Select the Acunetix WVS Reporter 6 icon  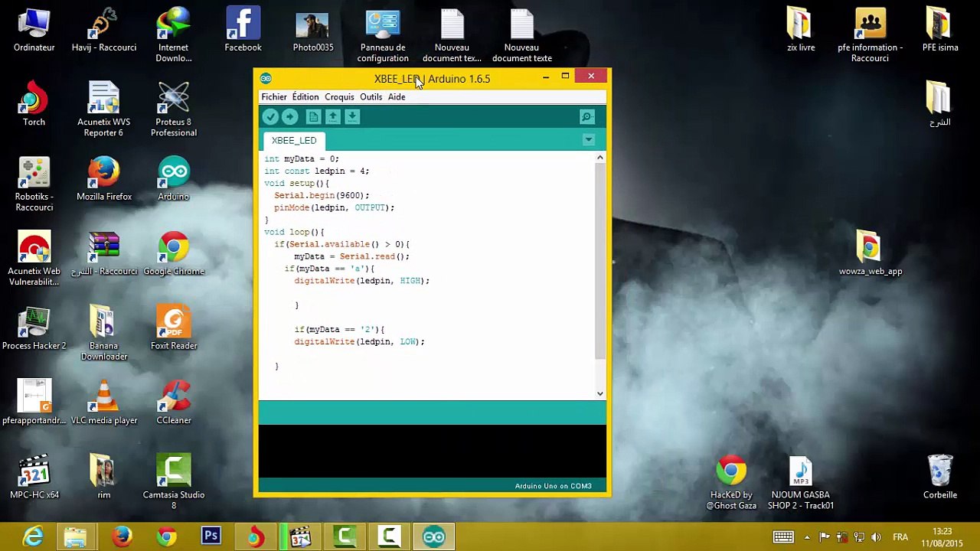[103, 109]
